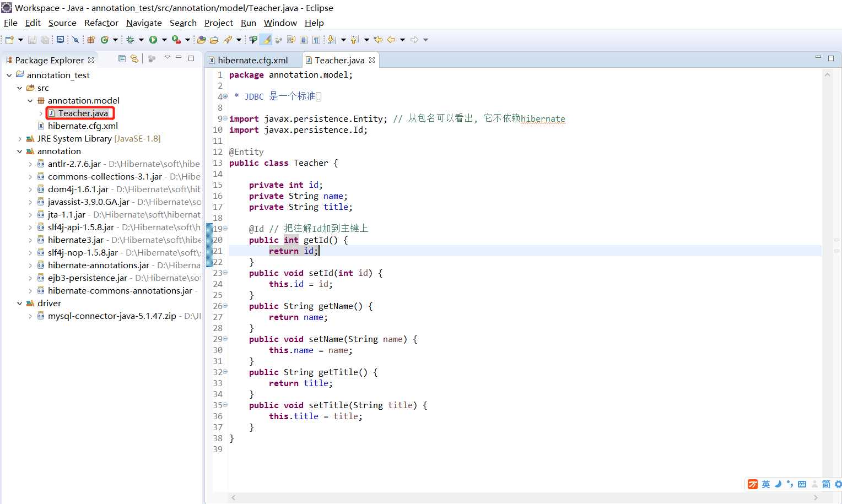This screenshot has height=504, width=842.
Task: Collapse the annotation_test project node
Action: tap(9, 75)
